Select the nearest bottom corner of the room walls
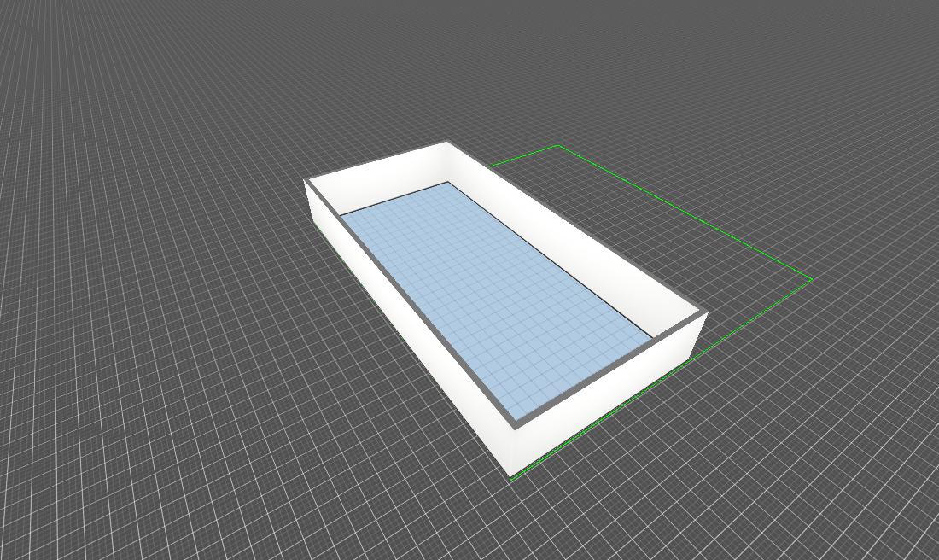The image size is (939, 560). point(511,475)
